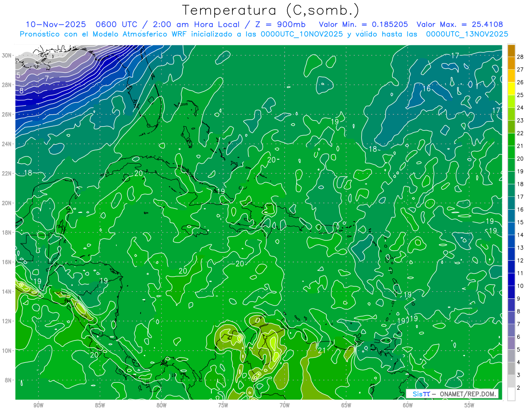Click the '75W' longitude axis label
Viewport: 532px width, 411px height.
pyautogui.click(x=223, y=405)
